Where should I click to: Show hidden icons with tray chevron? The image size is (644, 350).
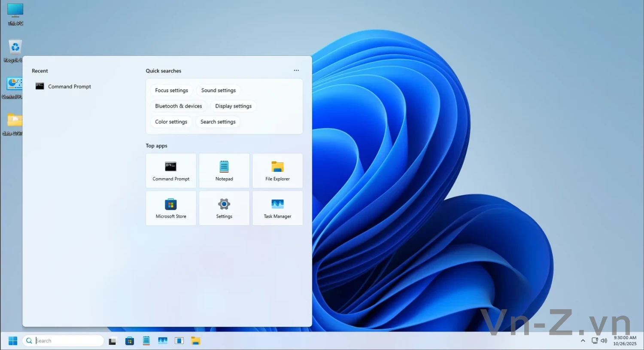tap(583, 341)
